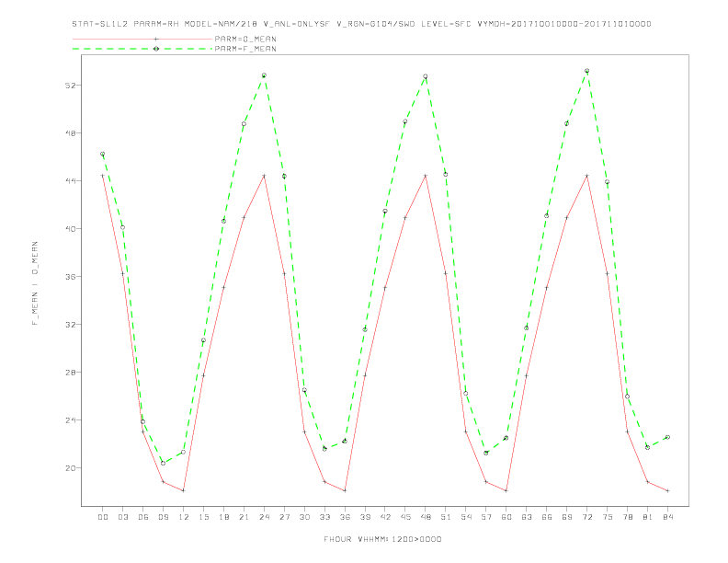Click the x-axis tick label 69
Viewport: 728px width, 563px height.
(x=567, y=517)
